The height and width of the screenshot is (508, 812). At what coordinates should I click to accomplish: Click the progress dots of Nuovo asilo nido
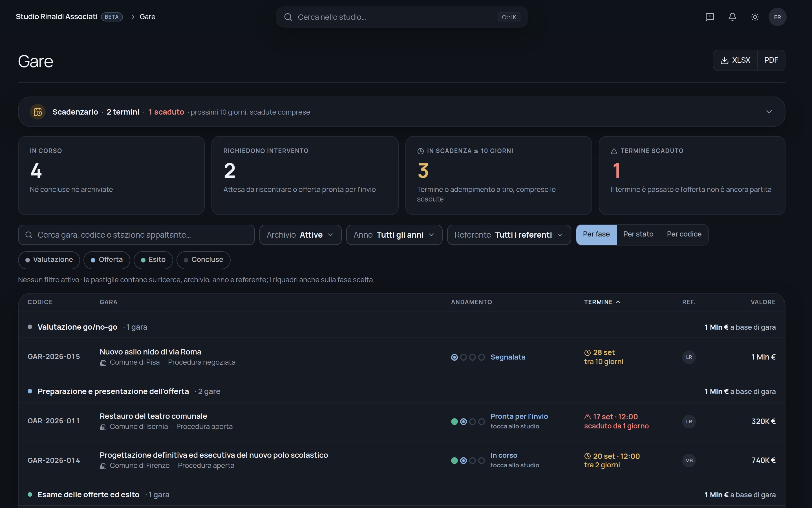[x=468, y=357]
